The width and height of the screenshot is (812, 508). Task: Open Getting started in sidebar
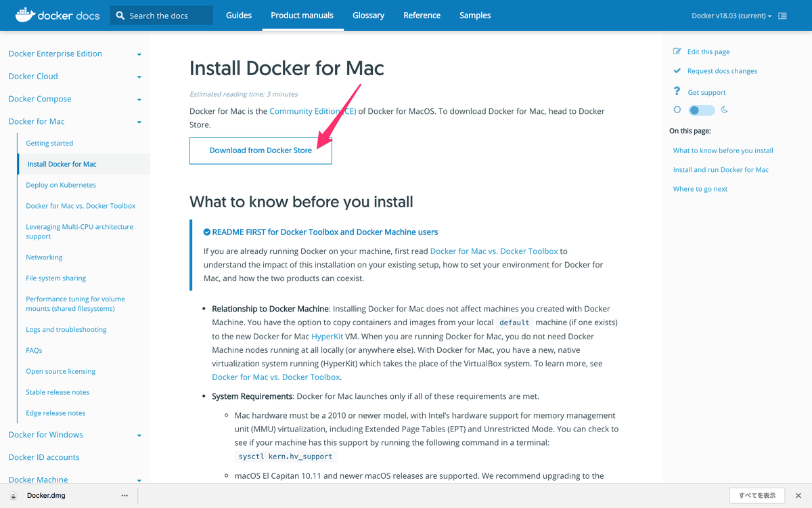pyautogui.click(x=49, y=143)
